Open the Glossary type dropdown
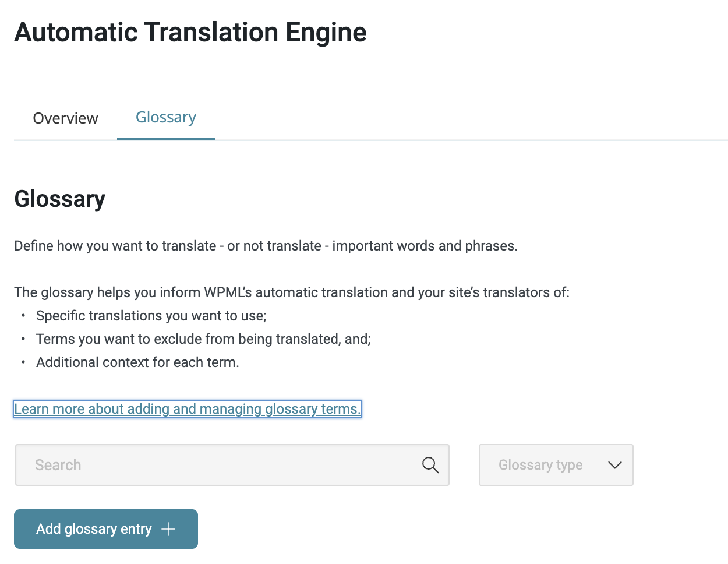Screen dimensions: 728x564 tap(556, 465)
